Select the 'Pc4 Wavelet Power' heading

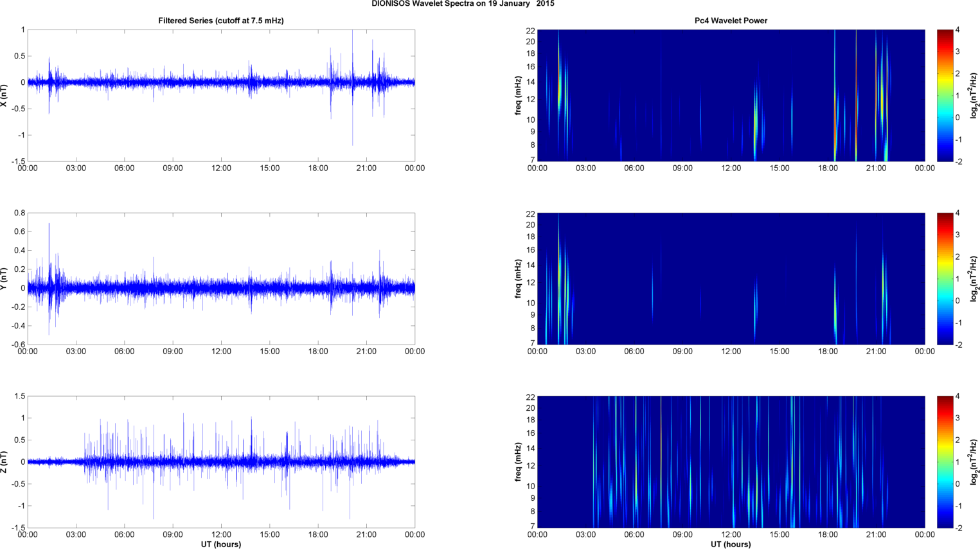(x=731, y=21)
